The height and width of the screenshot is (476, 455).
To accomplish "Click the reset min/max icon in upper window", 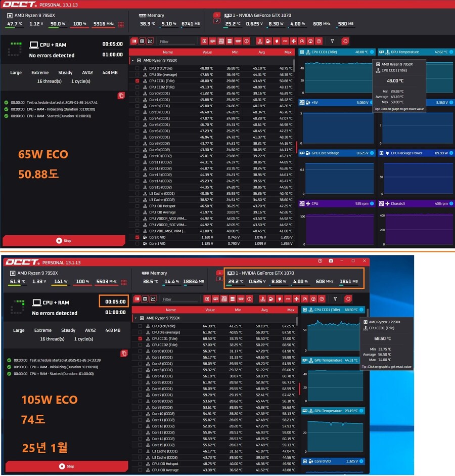I will [x=345, y=41].
